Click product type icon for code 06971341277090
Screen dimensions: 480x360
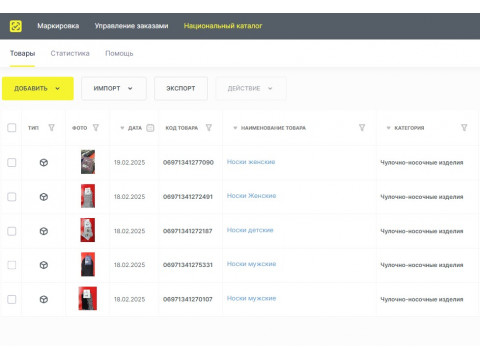pyautogui.click(x=44, y=163)
